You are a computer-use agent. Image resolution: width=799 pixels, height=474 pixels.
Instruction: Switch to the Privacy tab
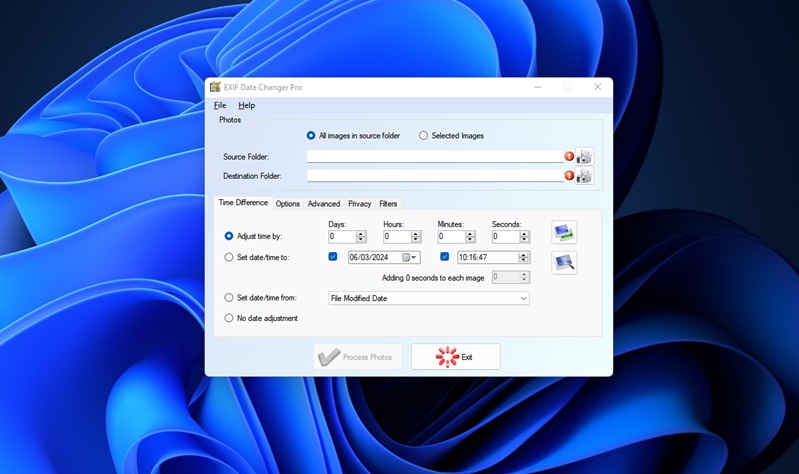tap(359, 203)
